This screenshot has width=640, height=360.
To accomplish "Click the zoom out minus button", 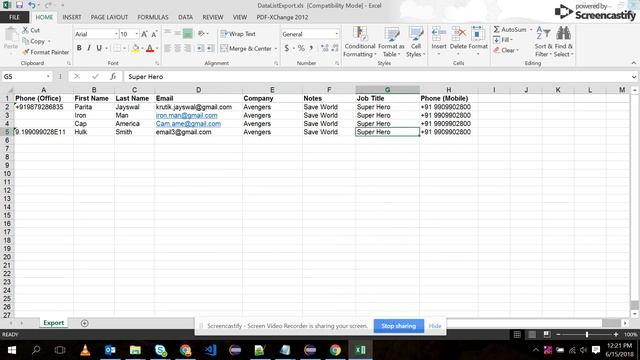I will pos(558,335).
